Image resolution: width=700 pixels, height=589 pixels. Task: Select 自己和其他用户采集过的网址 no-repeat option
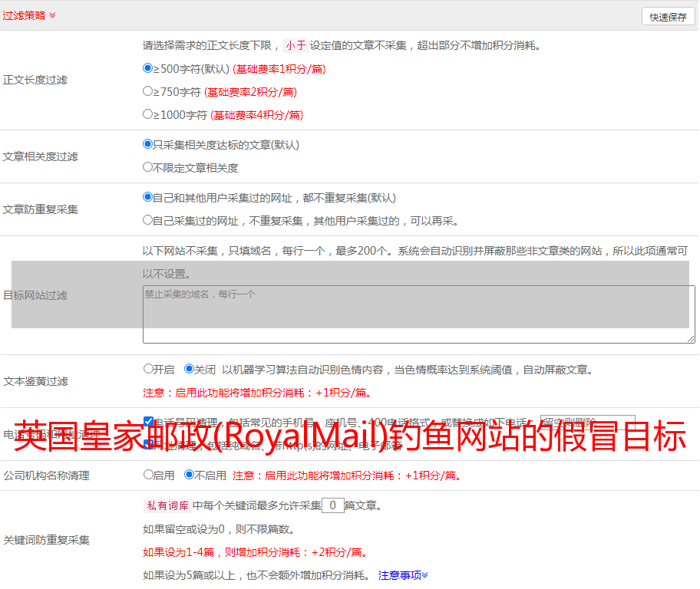tap(148, 197)
